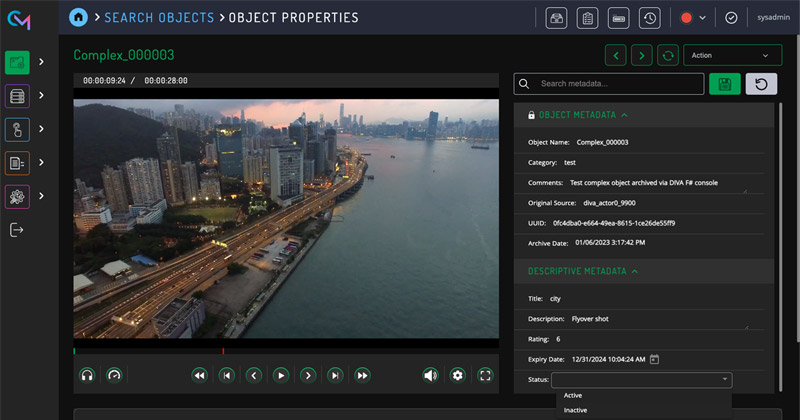Image resolution: width=800 pixels, height=420 pixels.
Task: Click the first top-bar tray icon
Action: (556, 18)
